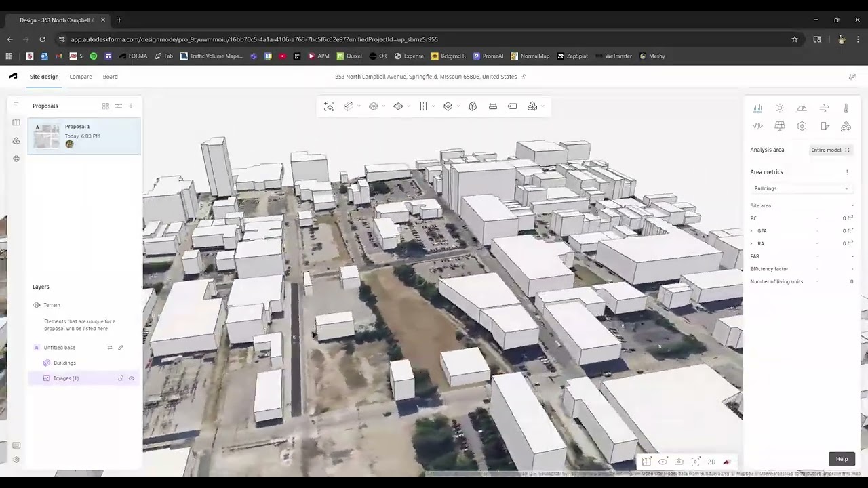The width and height of the screenshot is (868, 488).
Task: Open dropdown arrow next to surface tool
Action: (x=409, y=106)
